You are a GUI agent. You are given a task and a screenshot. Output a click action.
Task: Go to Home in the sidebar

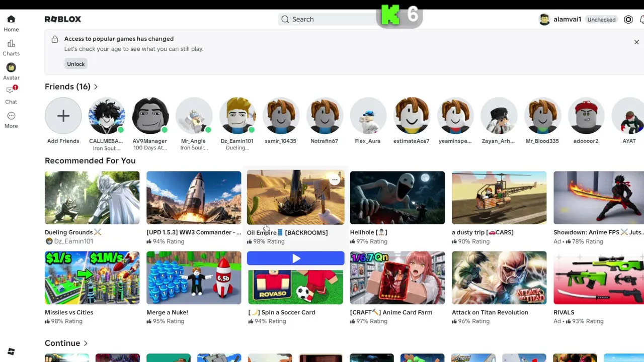(x=11, y=23)
